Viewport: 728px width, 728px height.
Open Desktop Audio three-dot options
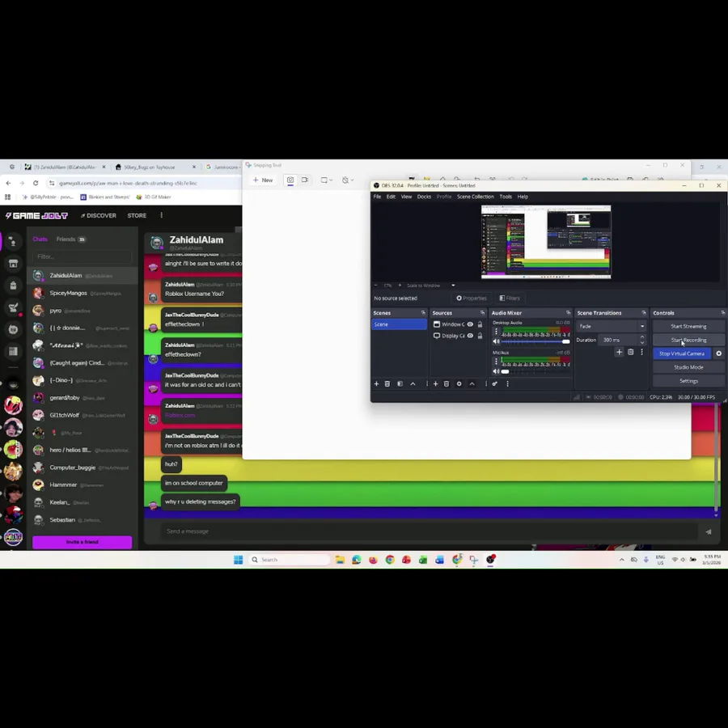(x=496, y=332)
